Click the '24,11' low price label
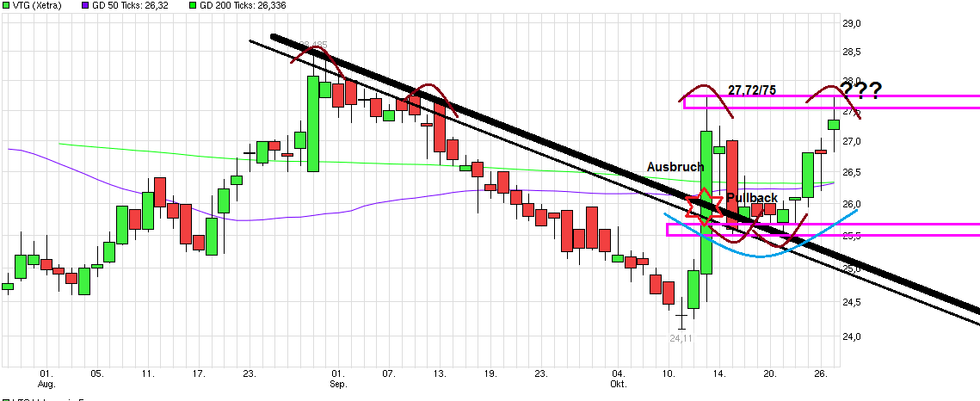Viewport: 980px width, 401px height. 682,338
